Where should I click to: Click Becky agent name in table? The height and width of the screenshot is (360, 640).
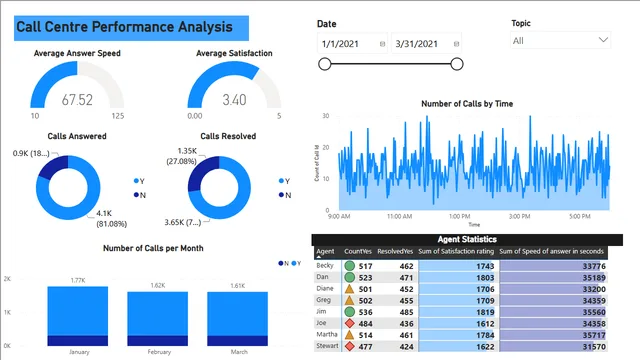[325, 265]
